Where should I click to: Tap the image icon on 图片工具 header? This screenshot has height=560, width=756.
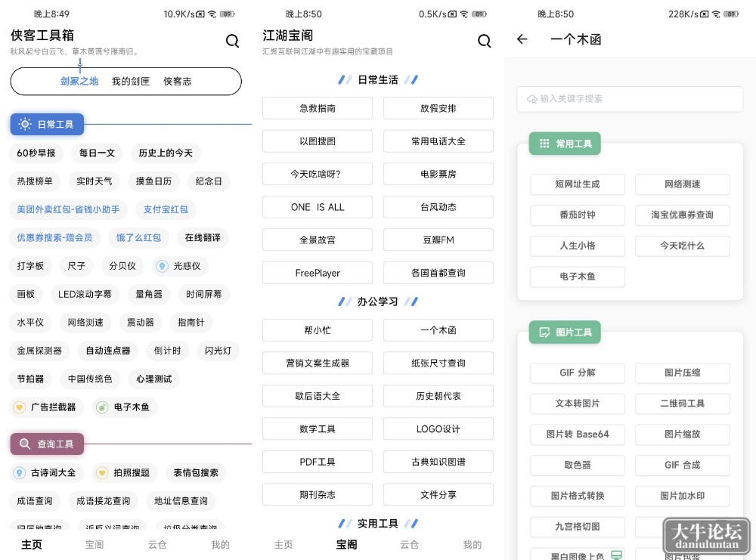pyautogui.click(x=544, y=332)
